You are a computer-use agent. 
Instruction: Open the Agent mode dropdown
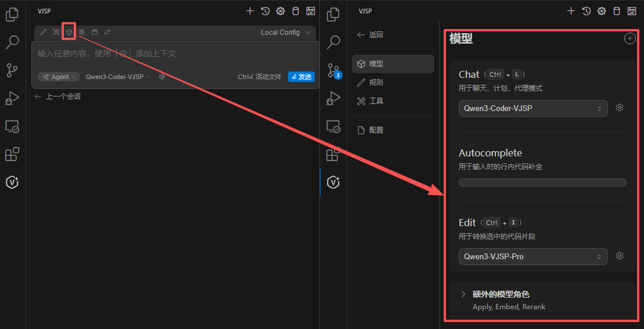click(x=59, y=77)
